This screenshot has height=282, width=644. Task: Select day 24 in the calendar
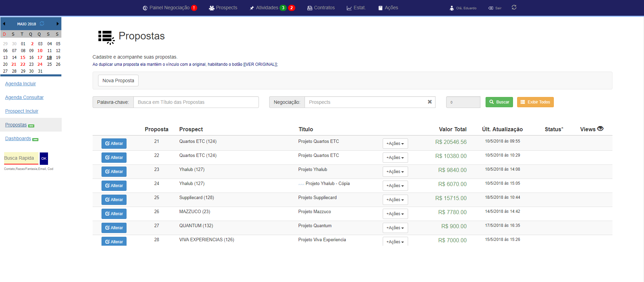(40, 64)
